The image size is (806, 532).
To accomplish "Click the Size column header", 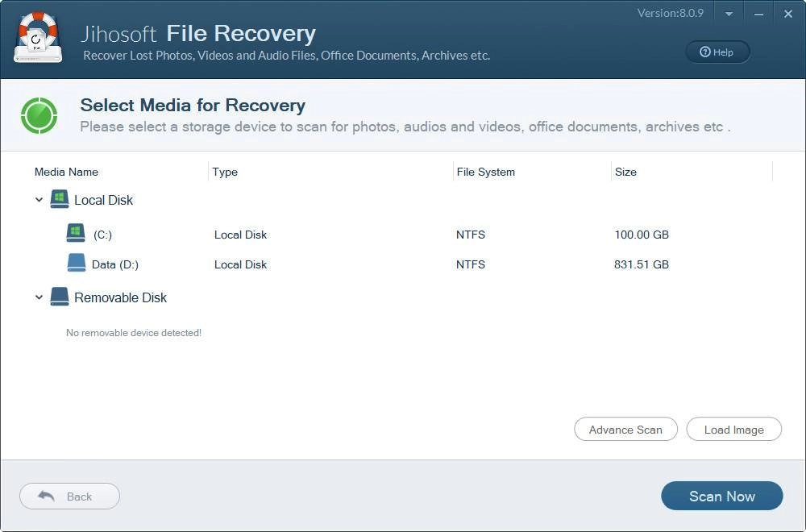I will point(625,172).
